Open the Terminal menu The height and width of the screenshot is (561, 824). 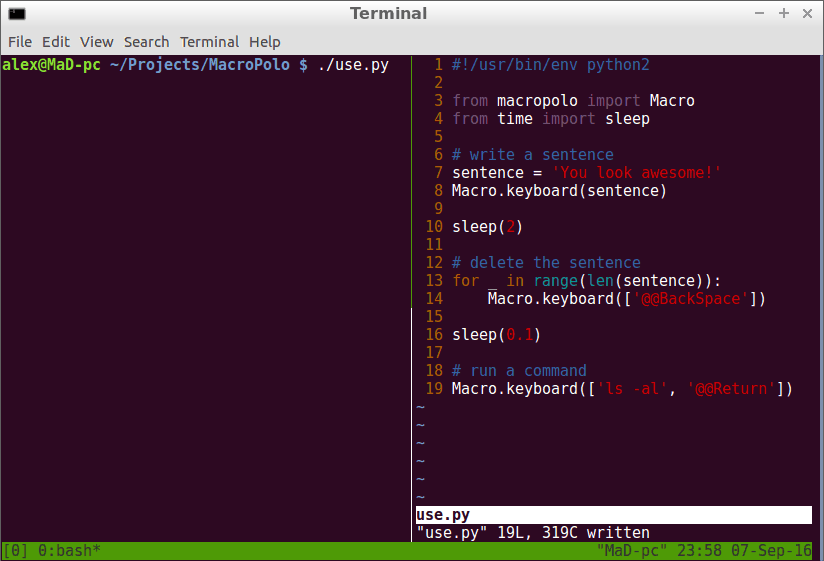pos(209,42)
